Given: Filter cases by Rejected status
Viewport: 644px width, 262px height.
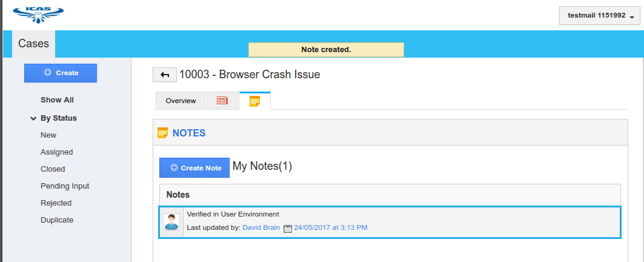Looking at the screenshot, I should coord(56,203).
